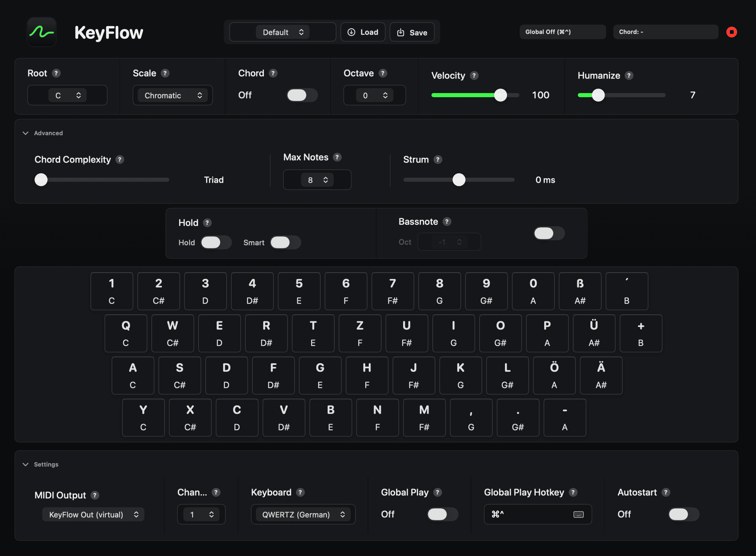Image resolution: width=756 pixels, height=556 pixels.
Task: Click the Chord Complexity slider handle
Action: (41, 180)
